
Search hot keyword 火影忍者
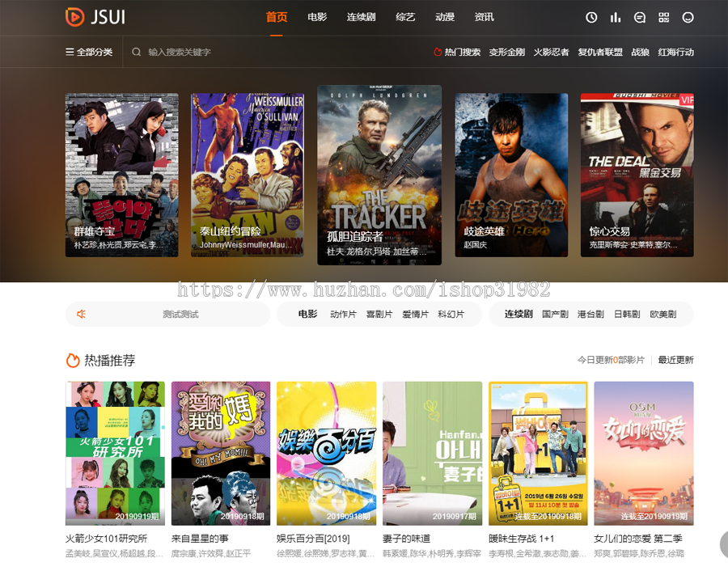(551, 52)
